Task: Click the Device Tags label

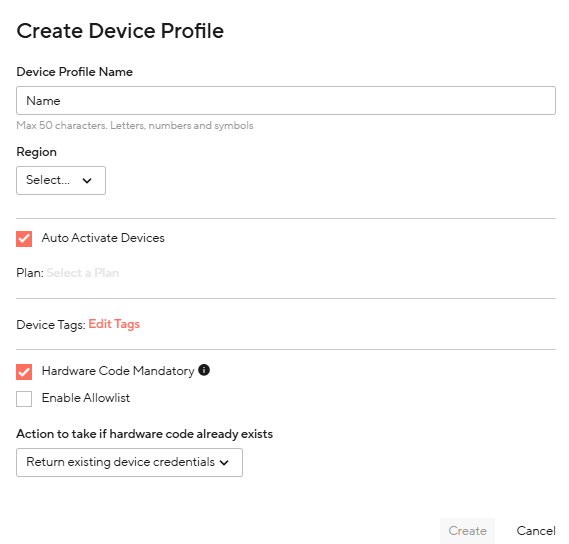Action: (51, 325)
